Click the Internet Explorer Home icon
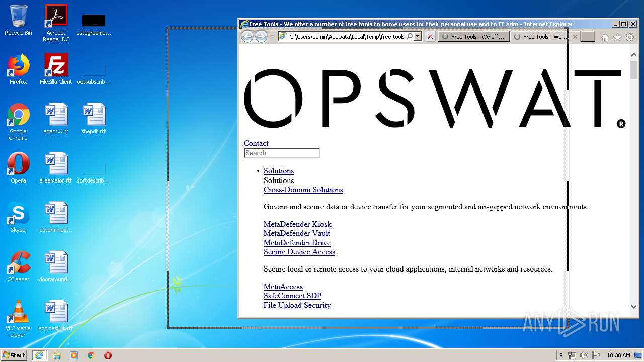Image resolution: width=644 pixels, height=362 pixels. (605, 37)
